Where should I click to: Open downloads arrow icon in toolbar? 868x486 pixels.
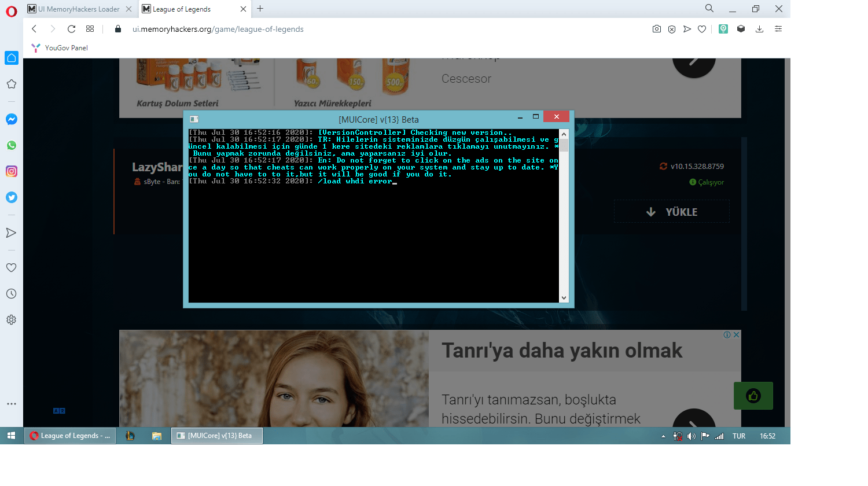click(759, 29)
